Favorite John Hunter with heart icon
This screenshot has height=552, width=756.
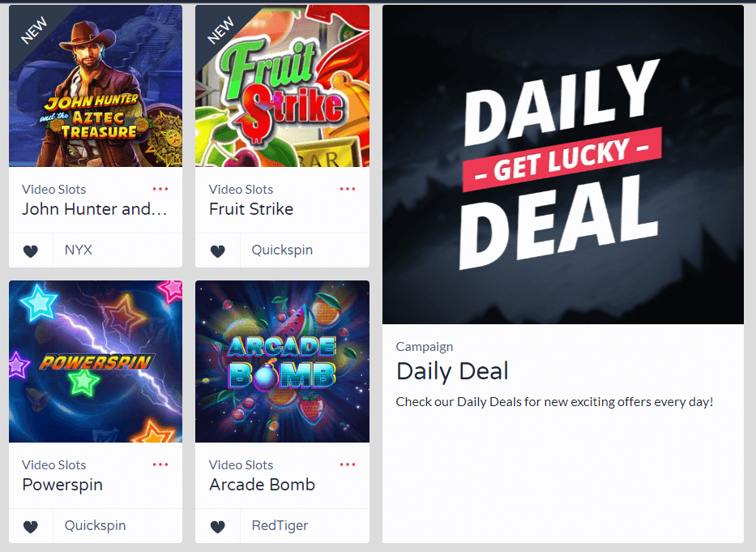pyautogui.click(x=30, y=251)
